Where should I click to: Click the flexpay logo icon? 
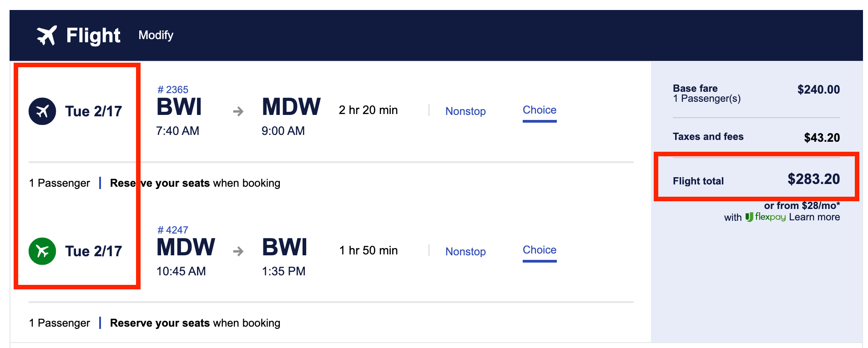coord(750,217)
